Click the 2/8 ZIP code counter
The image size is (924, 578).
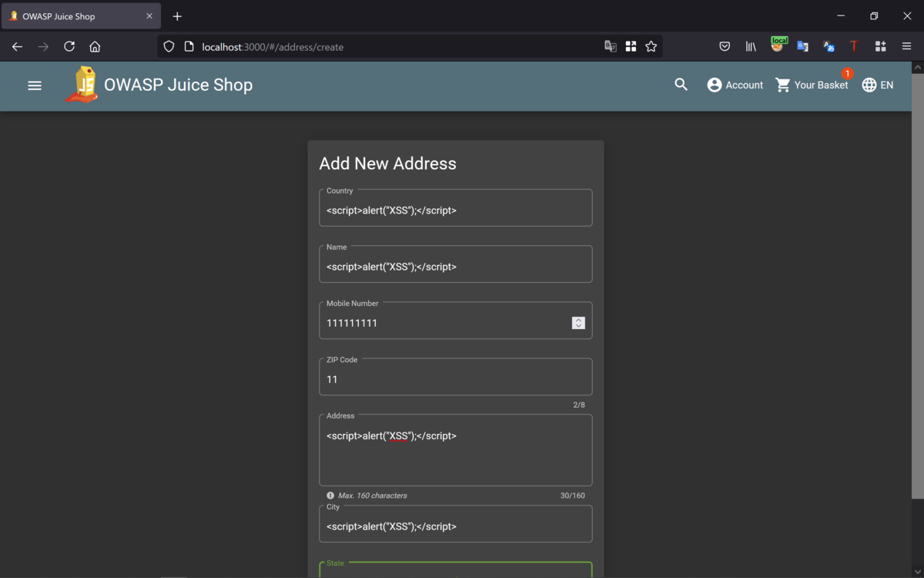click(579, 405)
